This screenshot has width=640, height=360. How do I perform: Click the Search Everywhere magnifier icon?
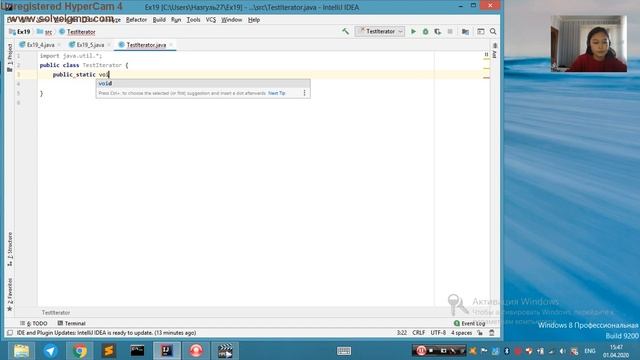493,31
